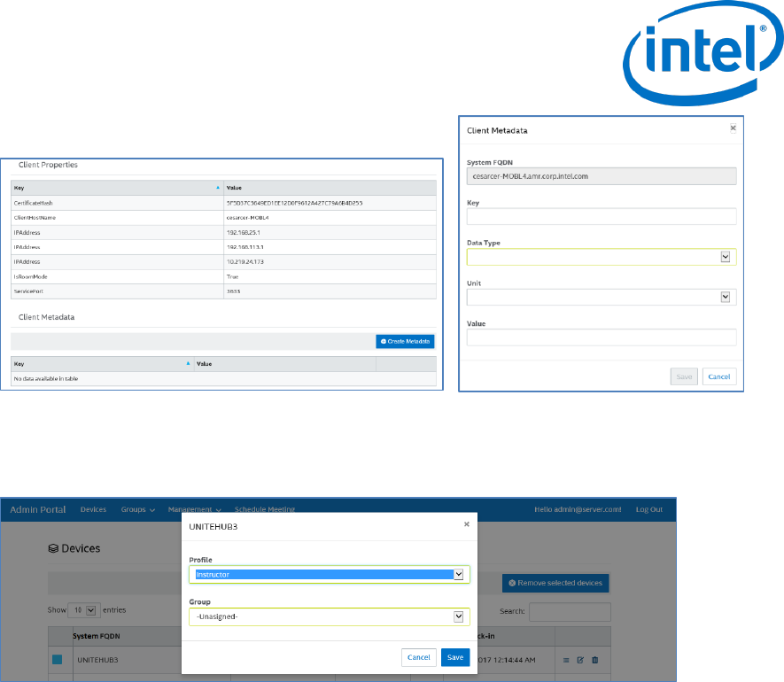Open the Group dropdown set to -Unasigned-
This screenshot has width=784, height=682.
329,616
